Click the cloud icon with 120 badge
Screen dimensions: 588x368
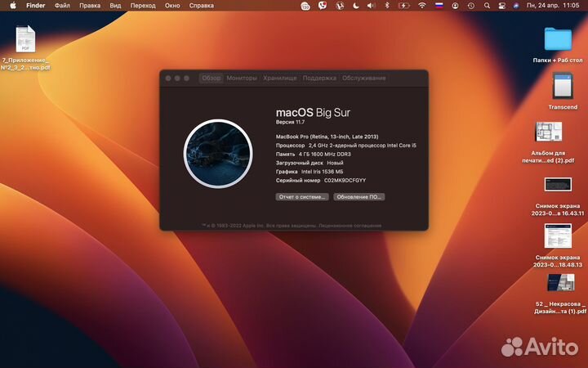click(x=305, y=6)
